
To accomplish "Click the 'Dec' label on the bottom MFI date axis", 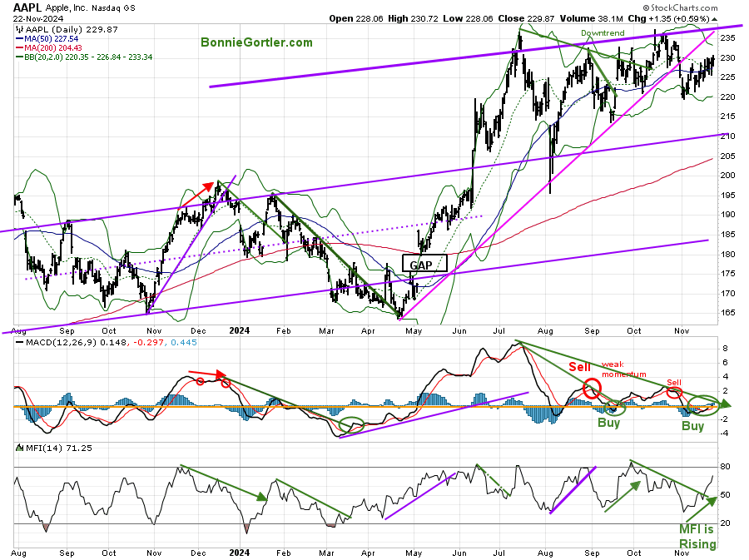I will [x=198, y=553].
